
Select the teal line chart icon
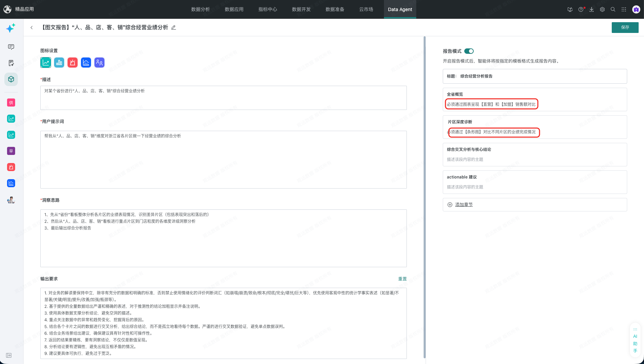[46, 63]
